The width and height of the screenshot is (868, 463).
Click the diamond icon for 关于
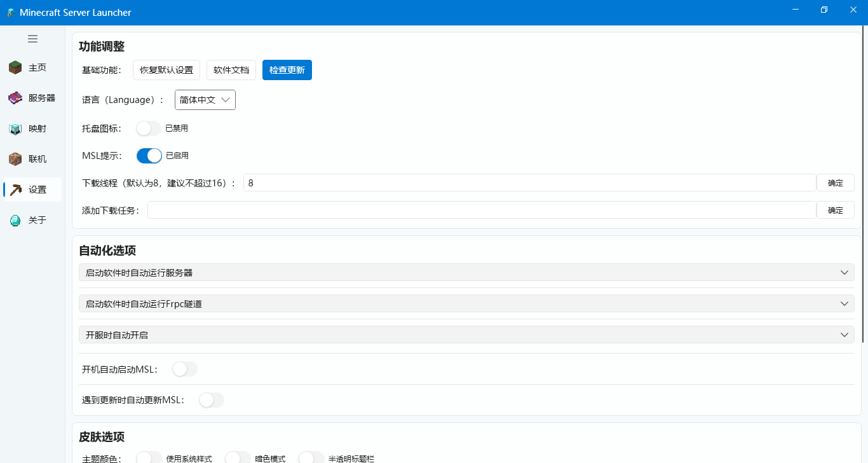15,220
